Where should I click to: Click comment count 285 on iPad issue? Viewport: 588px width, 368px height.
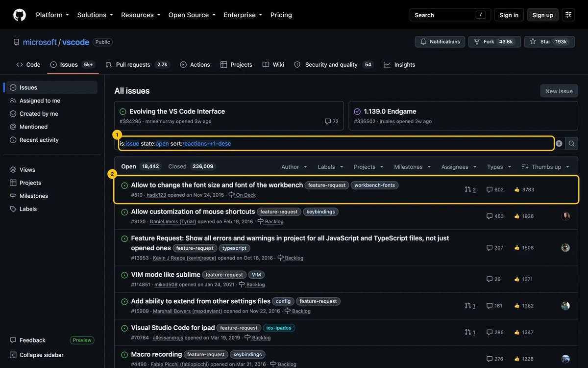click(x=495, y=332)
